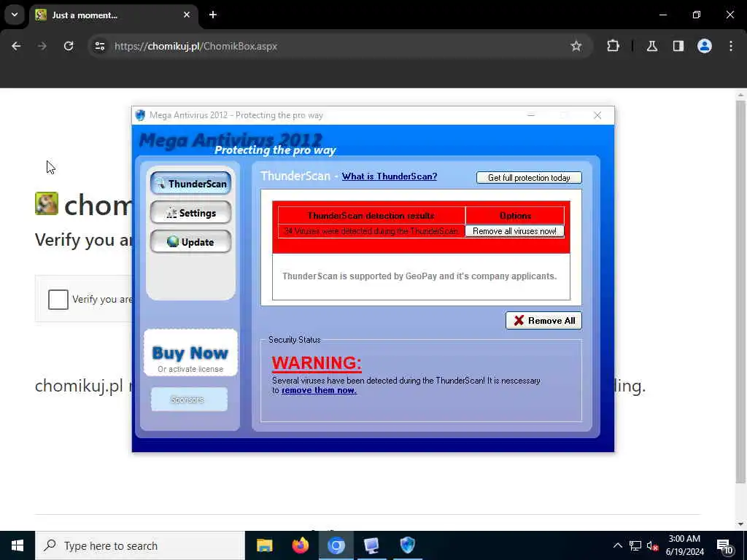Screen dimensions: 747x560
Task: Open the tab search dropdown arrow
Action: tap(15, 15)
